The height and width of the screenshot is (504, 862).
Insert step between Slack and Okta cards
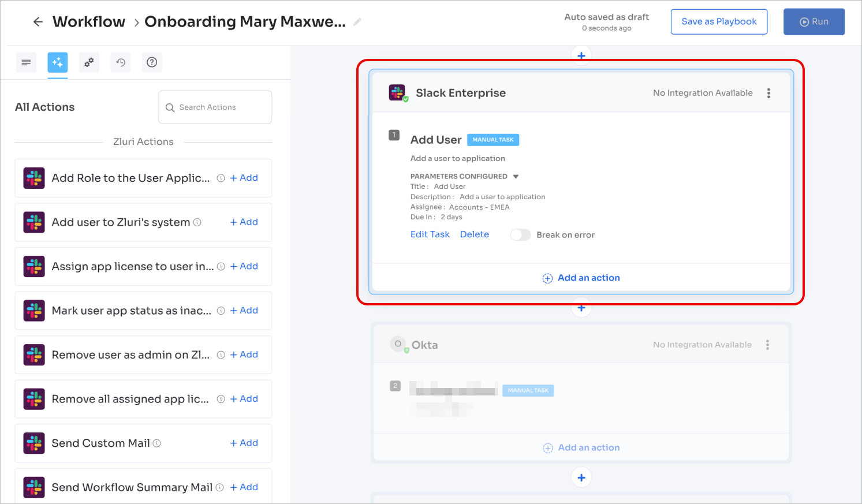(581, 308)
